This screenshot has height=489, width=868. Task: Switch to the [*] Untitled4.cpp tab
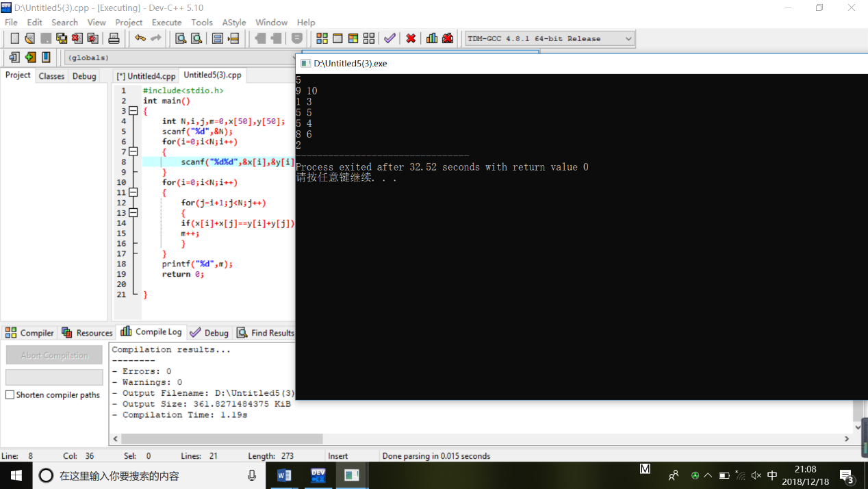pos(146,76)
